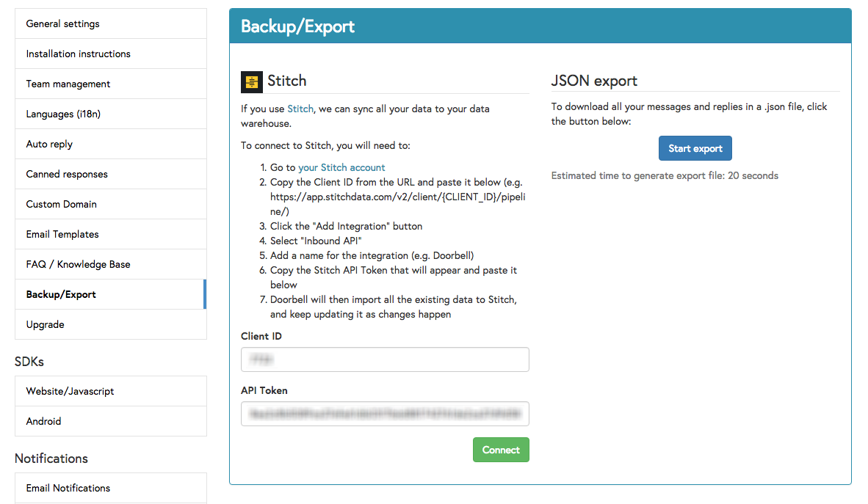This screenshot has height=504, width=868.
Task: Open Email Notifications settings
Action: 68,488
